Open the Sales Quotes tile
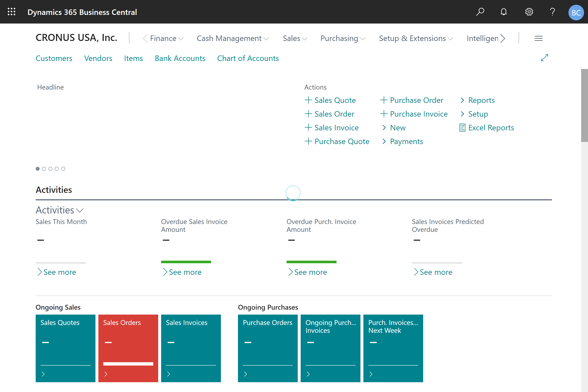The width and height of the screenshot is (588, 392). click(65, 348)
